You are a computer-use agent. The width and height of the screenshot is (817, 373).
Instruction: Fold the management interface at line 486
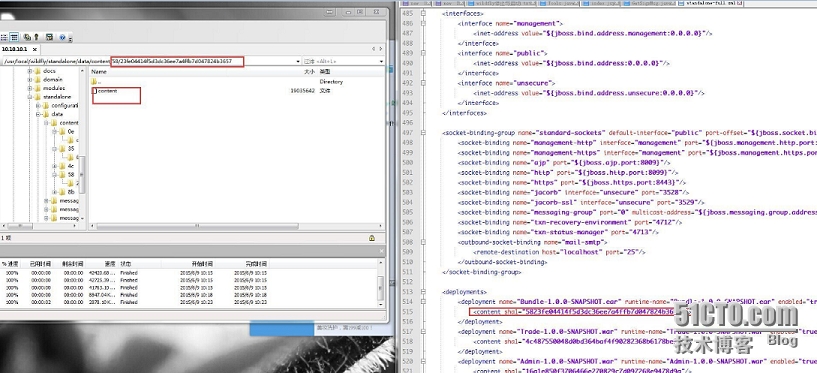[x=423, y=23]
